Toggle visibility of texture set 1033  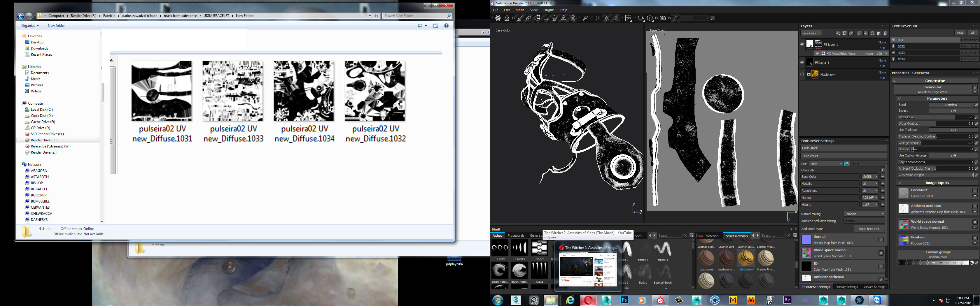[894, 52]
